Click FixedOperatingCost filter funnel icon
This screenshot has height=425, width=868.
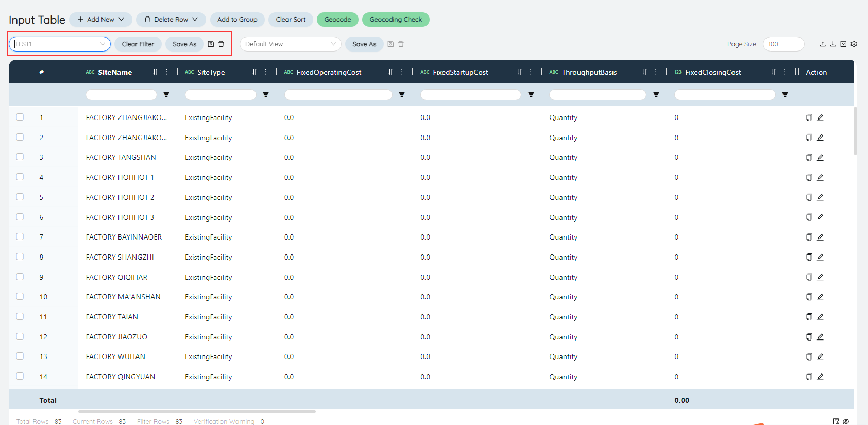(x=402, y=95)
